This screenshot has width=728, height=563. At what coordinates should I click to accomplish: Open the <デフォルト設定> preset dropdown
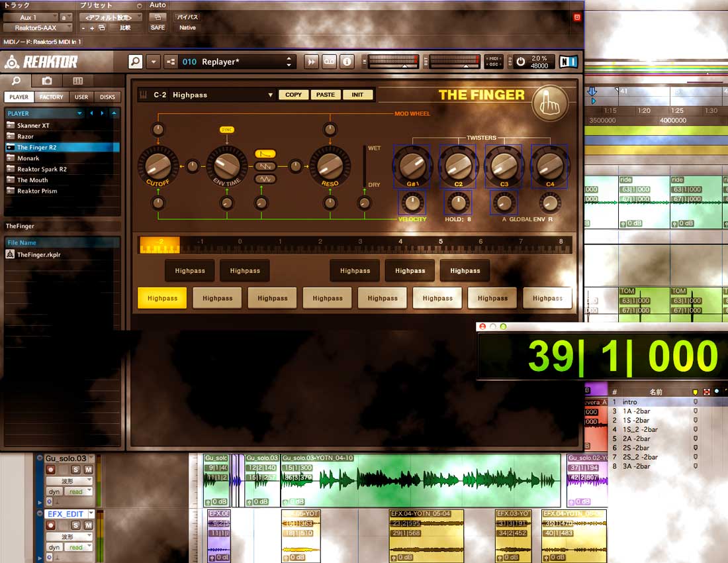(x=111, y=17)
